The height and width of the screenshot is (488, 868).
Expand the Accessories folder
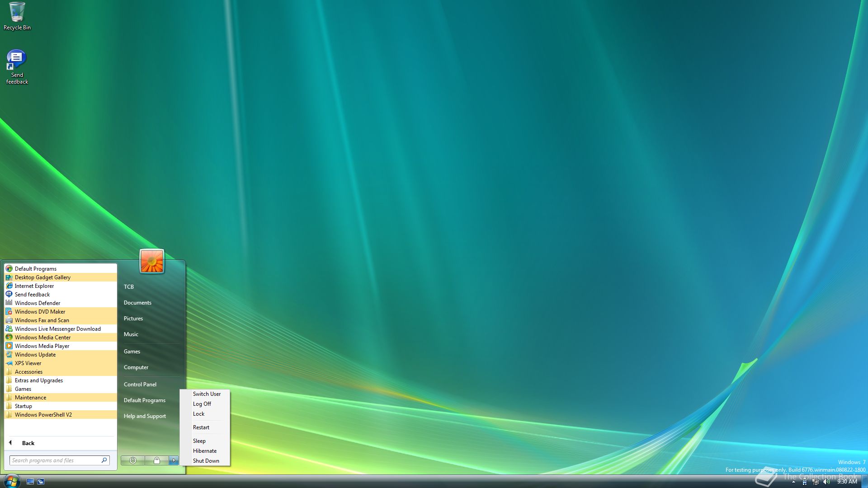tap(61, 372)
